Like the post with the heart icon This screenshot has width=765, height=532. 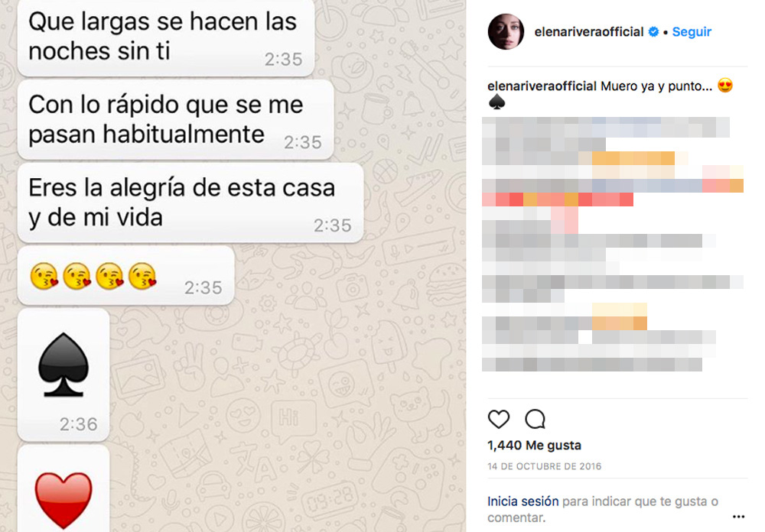pos(498,419)
